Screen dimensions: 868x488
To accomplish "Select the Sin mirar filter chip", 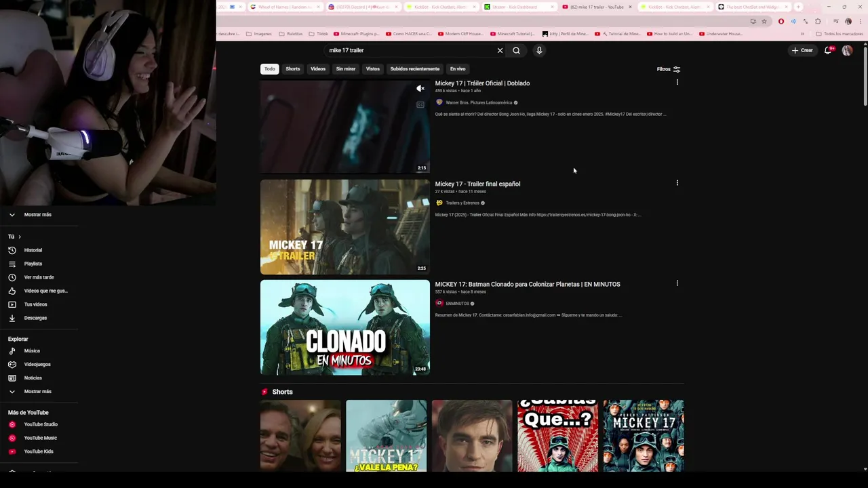I will (346, 68).
